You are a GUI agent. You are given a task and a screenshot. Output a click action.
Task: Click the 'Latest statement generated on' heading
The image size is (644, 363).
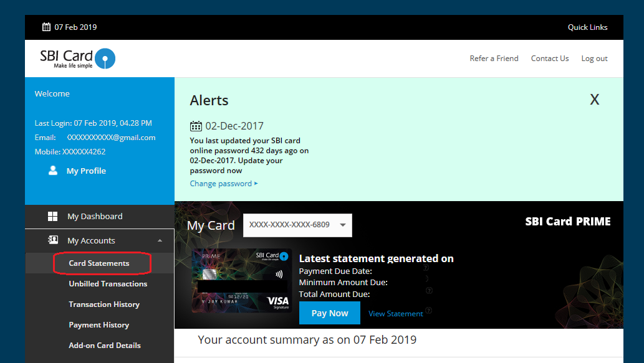[376, 258]
